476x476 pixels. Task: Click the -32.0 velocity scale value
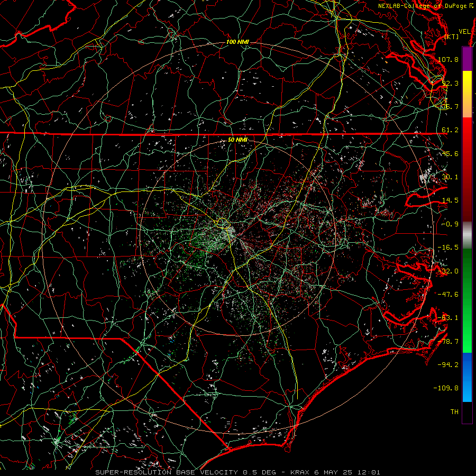tap(448, 271)
